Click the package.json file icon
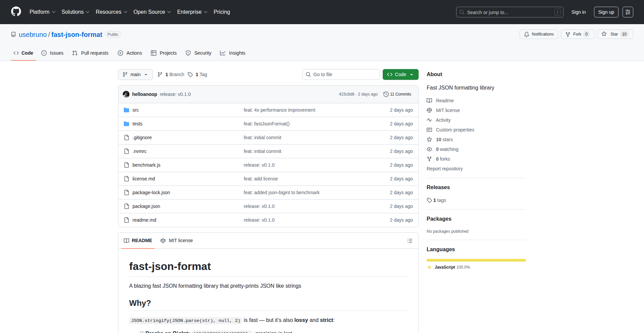Viewport: 644px width, 333px height. tap(126, 206)
